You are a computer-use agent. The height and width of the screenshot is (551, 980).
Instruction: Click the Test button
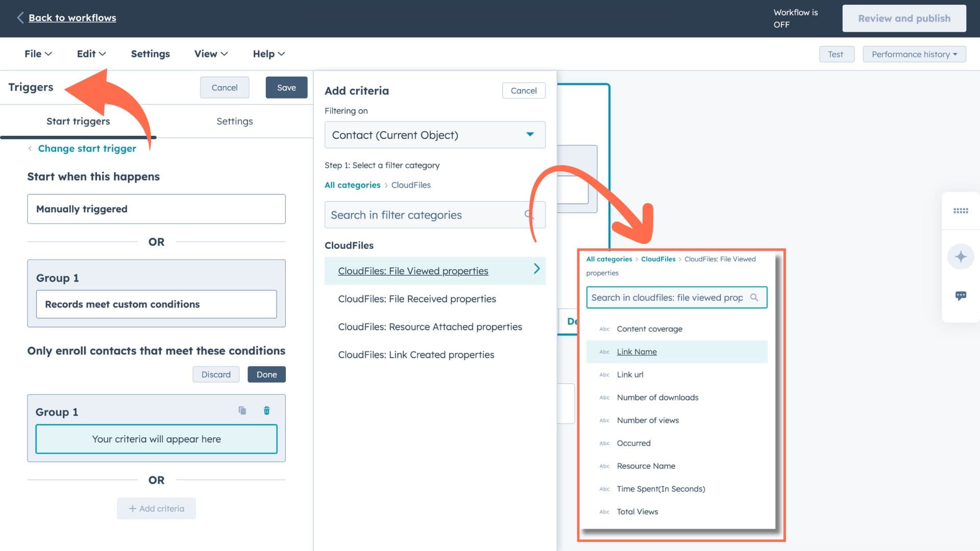pyautogui.click(x=836, y=55)
